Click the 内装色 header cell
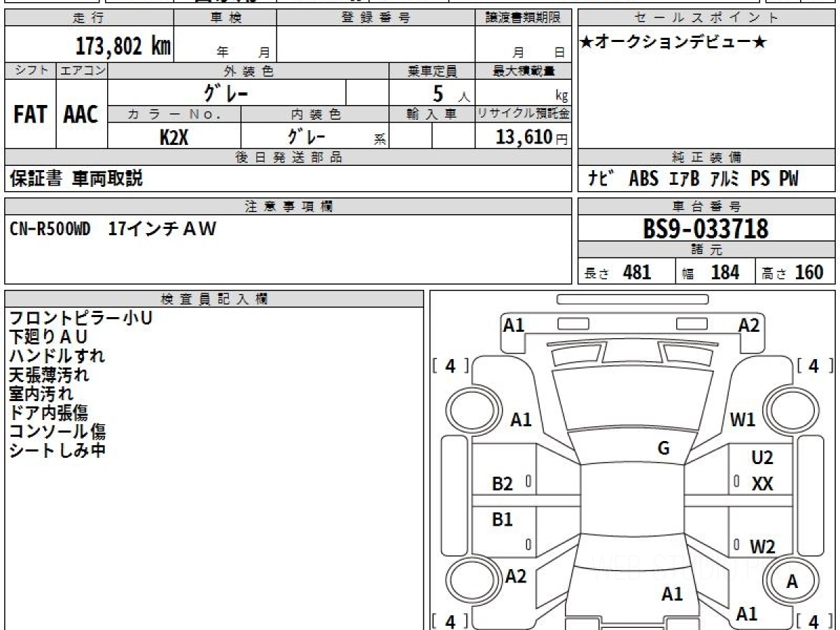The image size is (840, 630). pos(315,114)
